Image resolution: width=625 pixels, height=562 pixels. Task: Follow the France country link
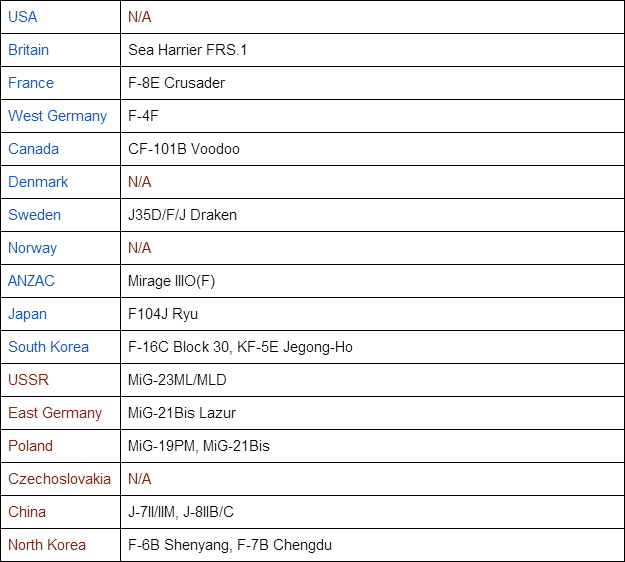click(x=31, y=83)
